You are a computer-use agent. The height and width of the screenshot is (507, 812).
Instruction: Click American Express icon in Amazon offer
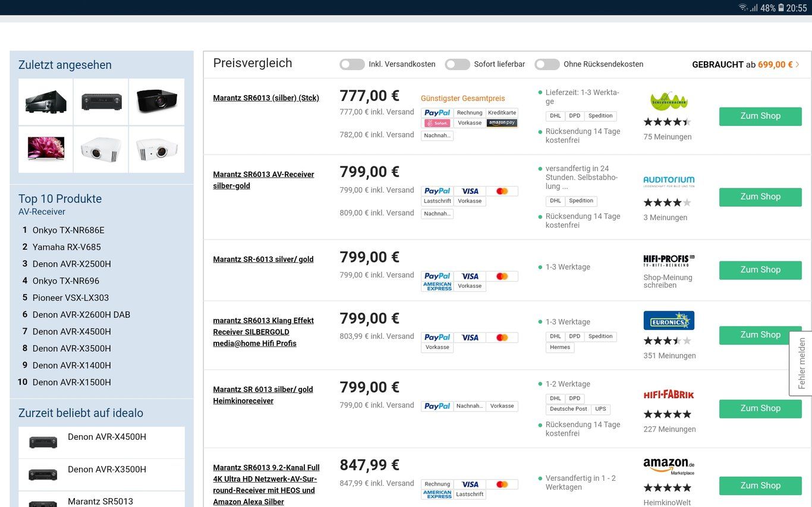437,495
